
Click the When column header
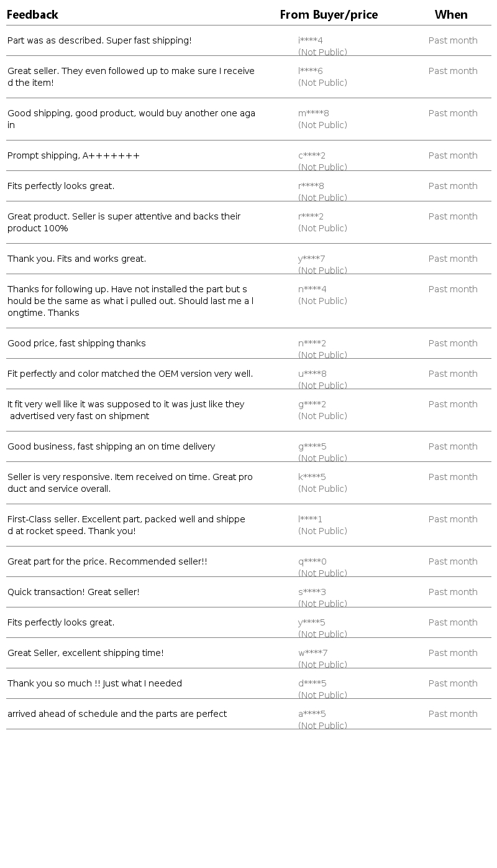point(451,14)
